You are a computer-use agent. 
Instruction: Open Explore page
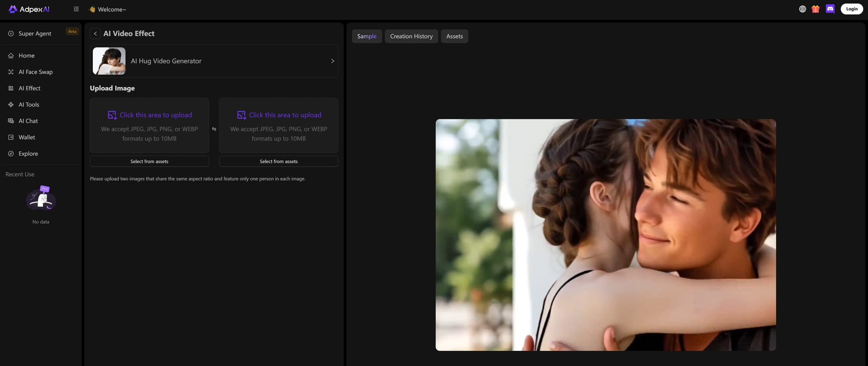point(41,154)
